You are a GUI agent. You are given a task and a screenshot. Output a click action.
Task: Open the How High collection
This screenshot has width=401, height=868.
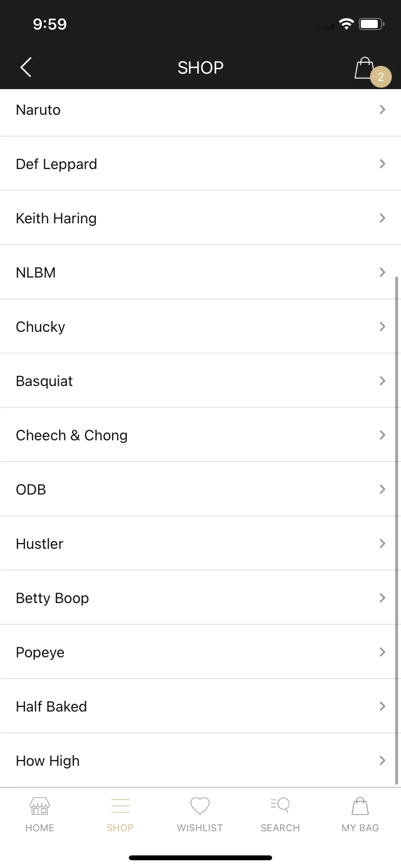tap(200, 760)
